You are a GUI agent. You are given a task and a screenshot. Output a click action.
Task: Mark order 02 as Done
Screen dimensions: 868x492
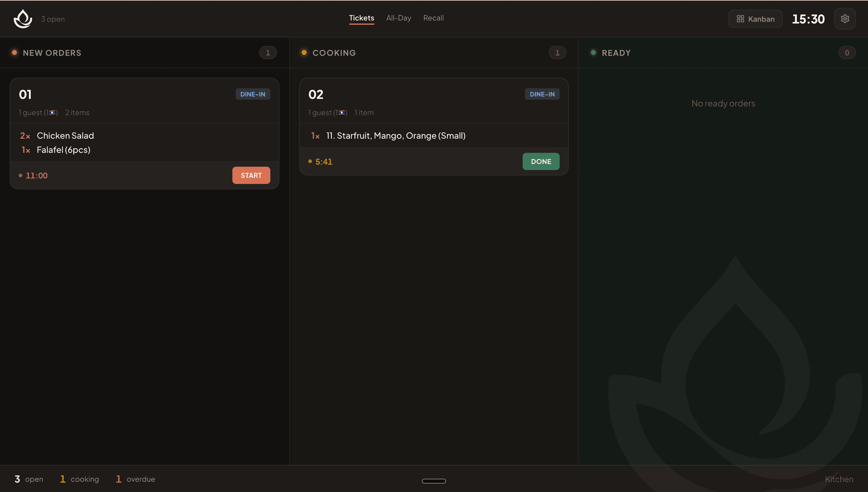541,161
